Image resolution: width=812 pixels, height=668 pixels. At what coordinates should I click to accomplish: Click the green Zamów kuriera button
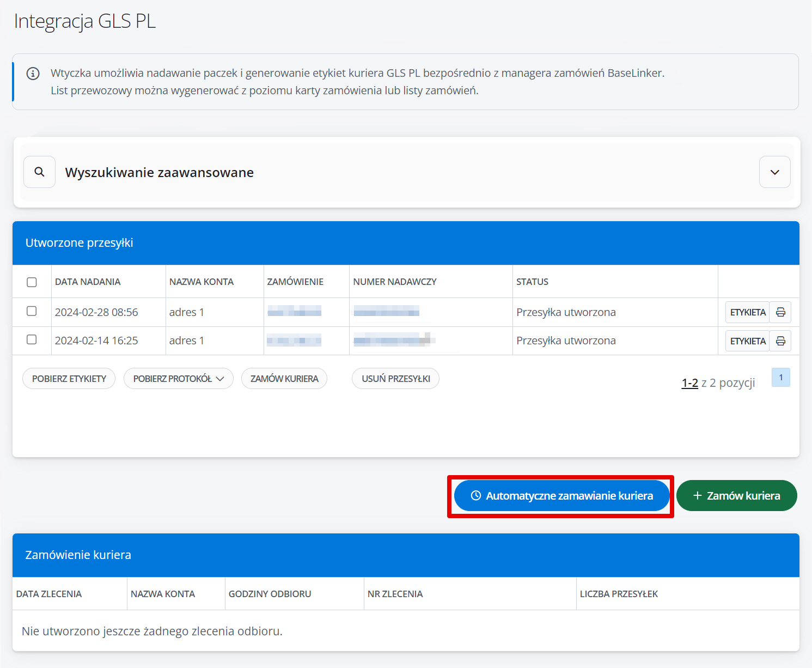click(737, 496)
